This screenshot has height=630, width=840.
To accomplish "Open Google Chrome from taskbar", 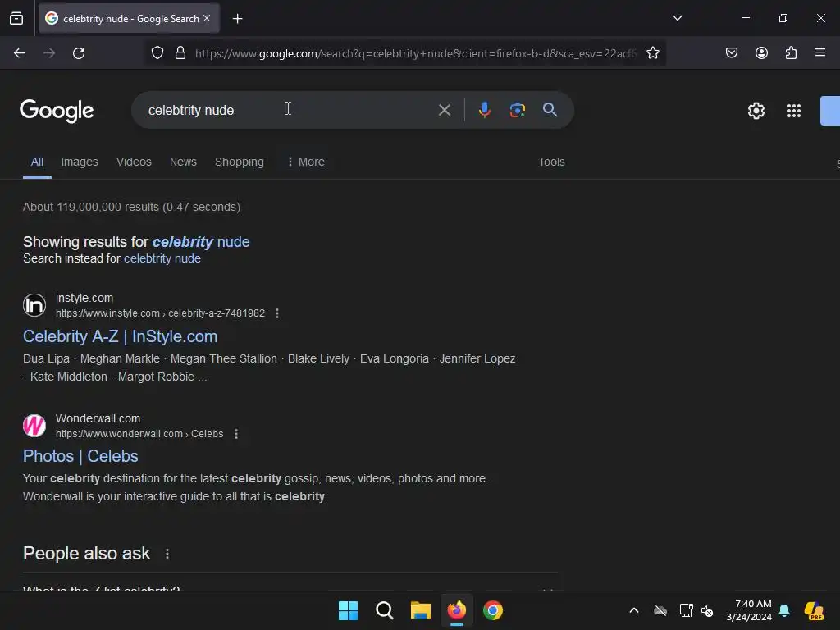I will coord(493,610).
